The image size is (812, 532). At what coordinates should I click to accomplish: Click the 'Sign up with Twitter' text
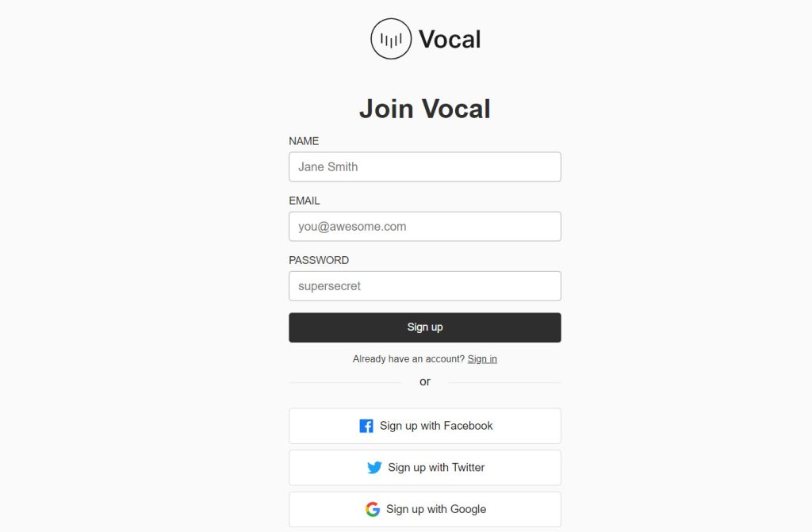tap(436, 468)
